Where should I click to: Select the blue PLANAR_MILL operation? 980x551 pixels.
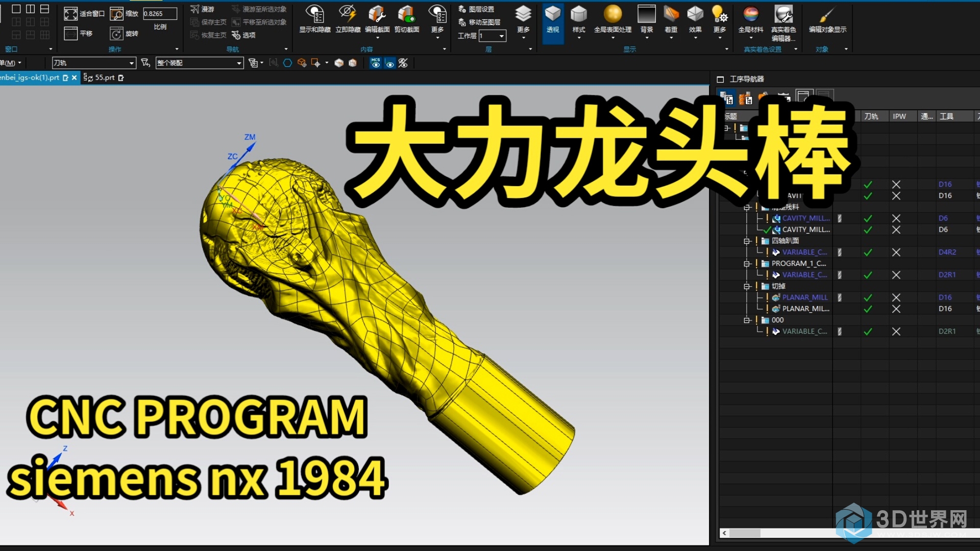click(804, 297)
